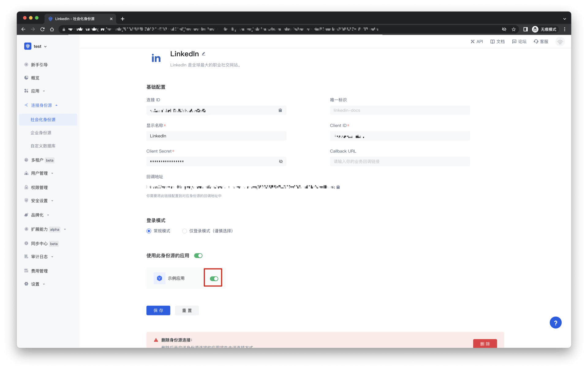Click the user avatar in top right
Screen dimensions: 588x370
click(x=560, y=42)
